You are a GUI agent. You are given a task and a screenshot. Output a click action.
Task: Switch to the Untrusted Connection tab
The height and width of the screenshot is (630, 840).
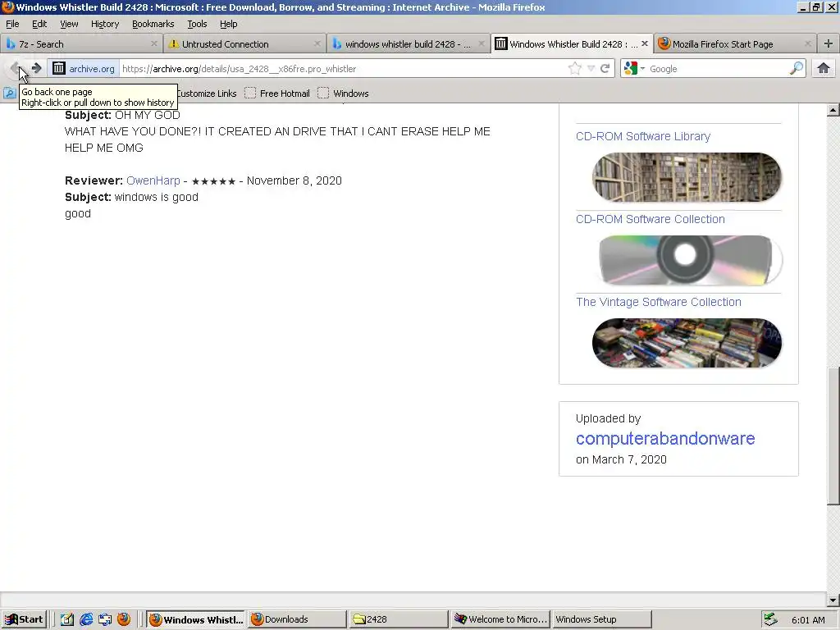pyautogui.click(x=244, y=44)
